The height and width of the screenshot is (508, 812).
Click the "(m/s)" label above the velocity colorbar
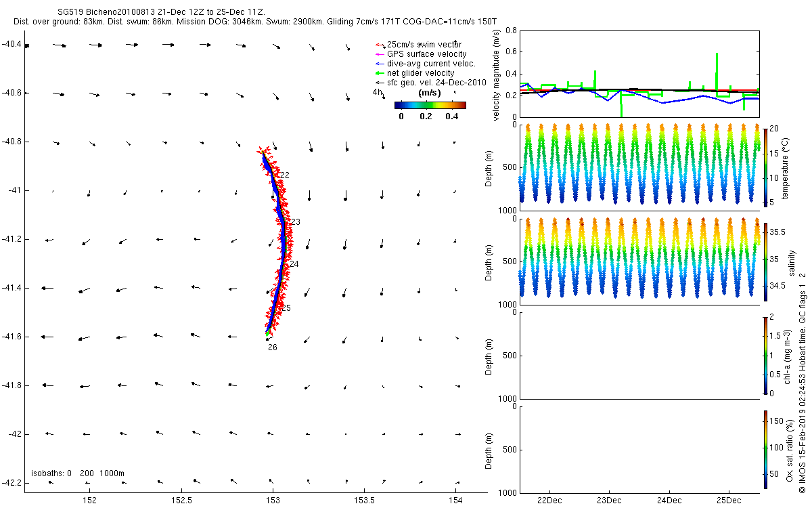(x=430, y=92)
